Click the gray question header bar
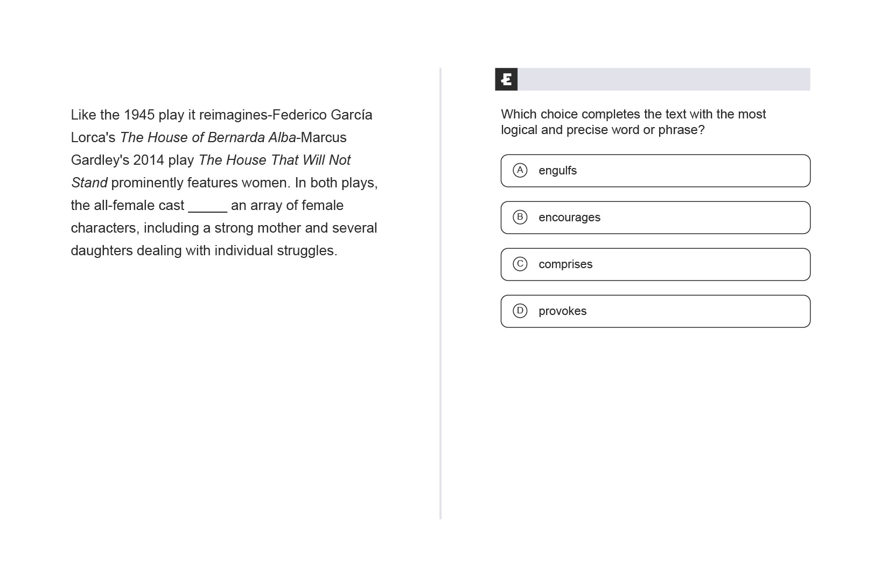This screenshot has width=881, height=588. [x=663, y=79]
